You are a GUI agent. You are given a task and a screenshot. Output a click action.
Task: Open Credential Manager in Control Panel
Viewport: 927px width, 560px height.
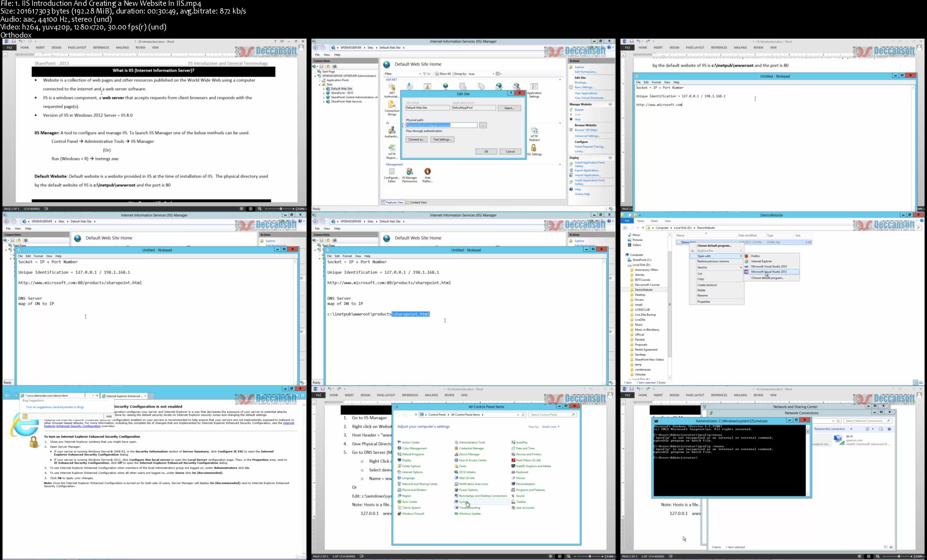(x=469, y=448)
